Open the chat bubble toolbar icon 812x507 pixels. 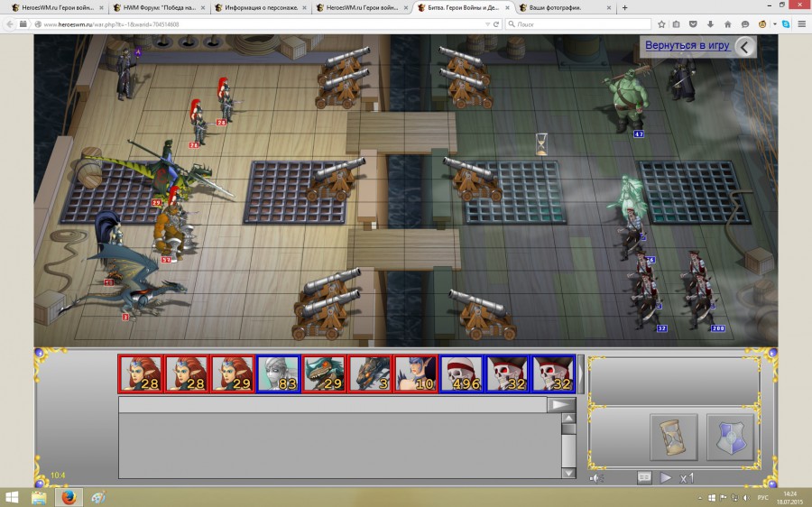click(x=745, y=24)
